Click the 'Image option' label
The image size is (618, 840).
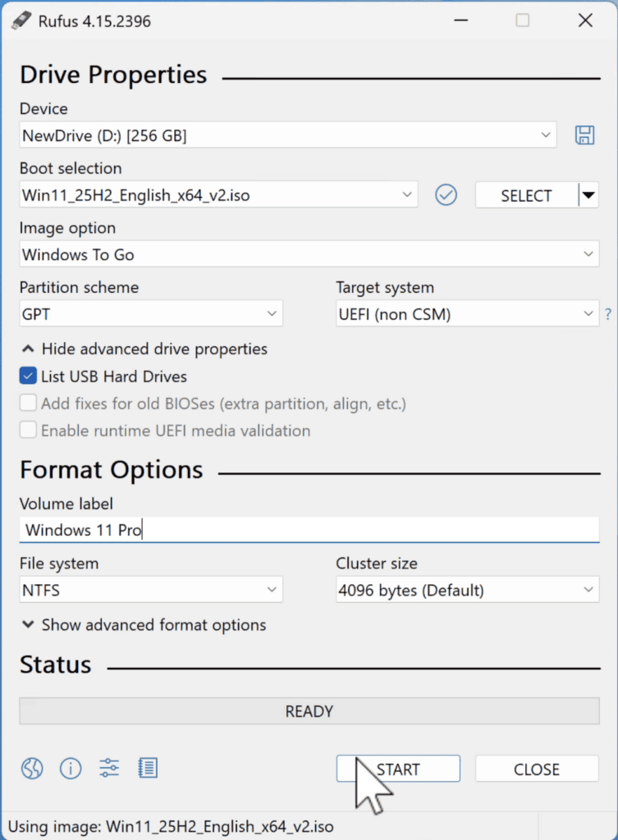[67, 228]
